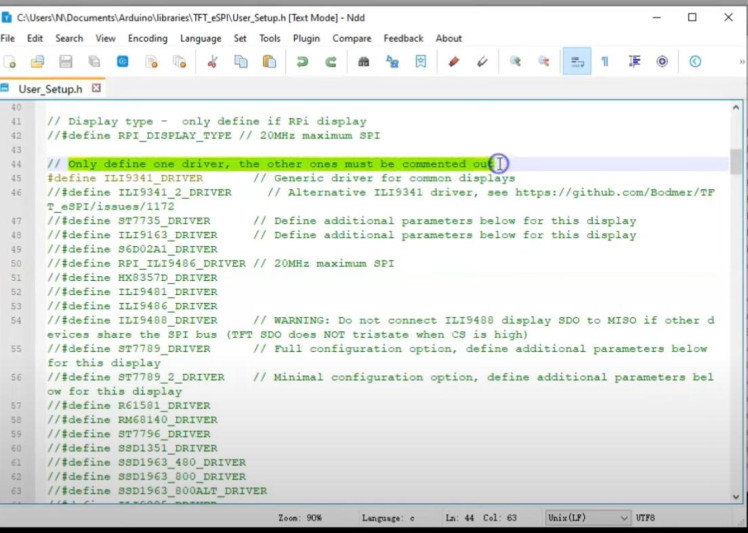Click the Cut scissors icon
The image size is (748, 533).
click(212, 62)
